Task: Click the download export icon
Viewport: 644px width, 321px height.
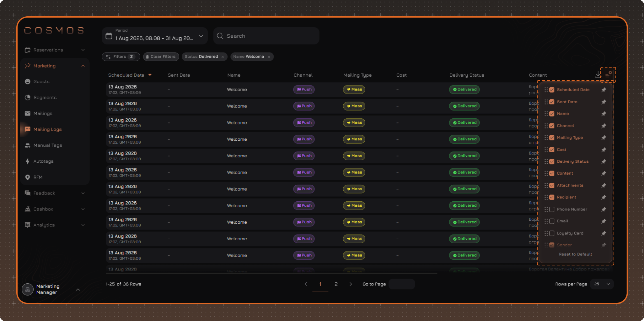Action: (598, 74)
